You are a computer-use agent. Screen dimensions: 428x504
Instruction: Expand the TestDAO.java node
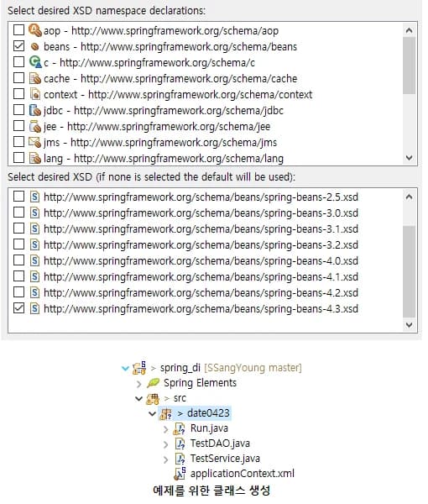click(165, 444)
